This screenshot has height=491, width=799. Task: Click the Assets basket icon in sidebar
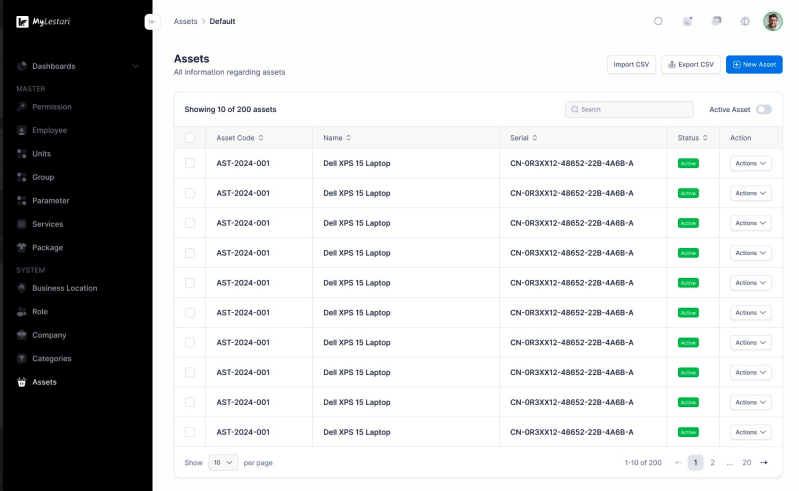(x=21, y=382)
